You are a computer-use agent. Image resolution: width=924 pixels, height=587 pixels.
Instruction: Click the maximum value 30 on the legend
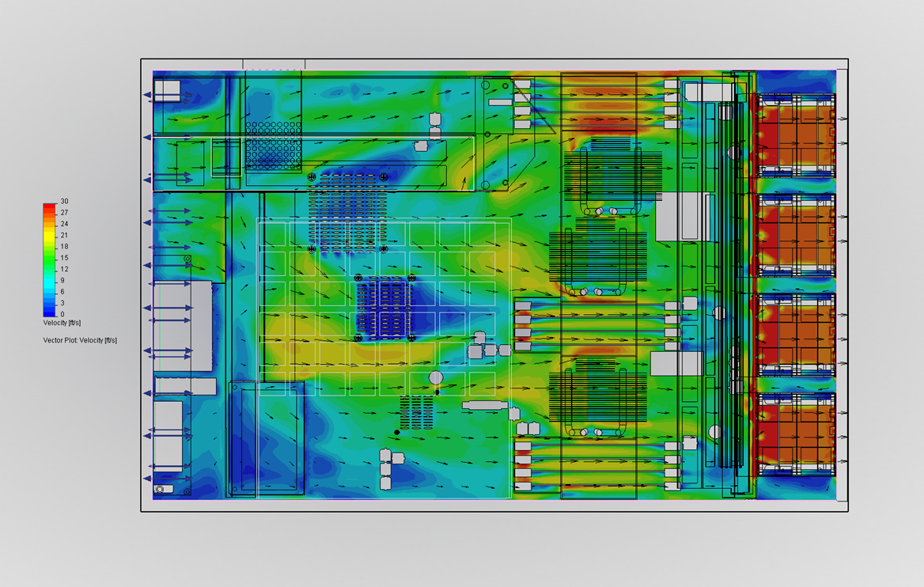pyautogui.click(x=64, y=202)
